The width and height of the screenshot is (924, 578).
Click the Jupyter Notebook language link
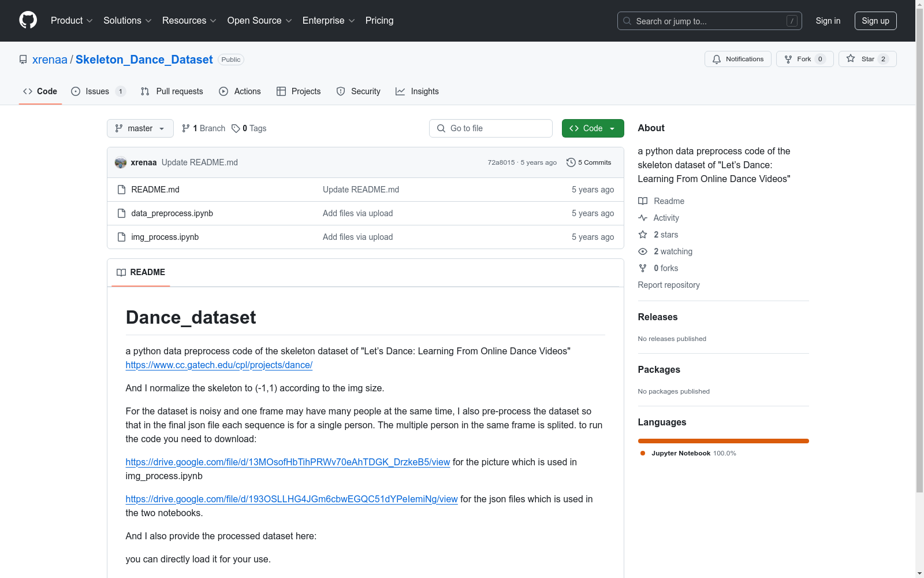[688, 453]
